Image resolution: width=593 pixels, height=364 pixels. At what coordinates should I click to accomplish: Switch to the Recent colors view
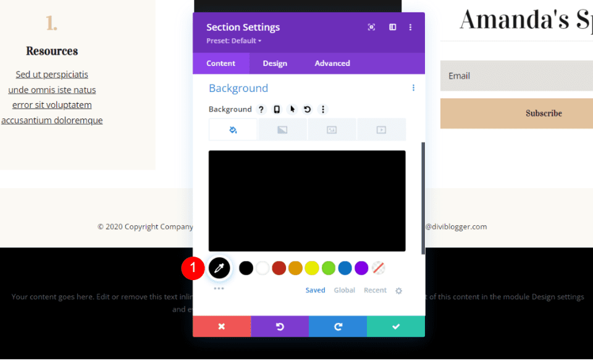(375, 290)
